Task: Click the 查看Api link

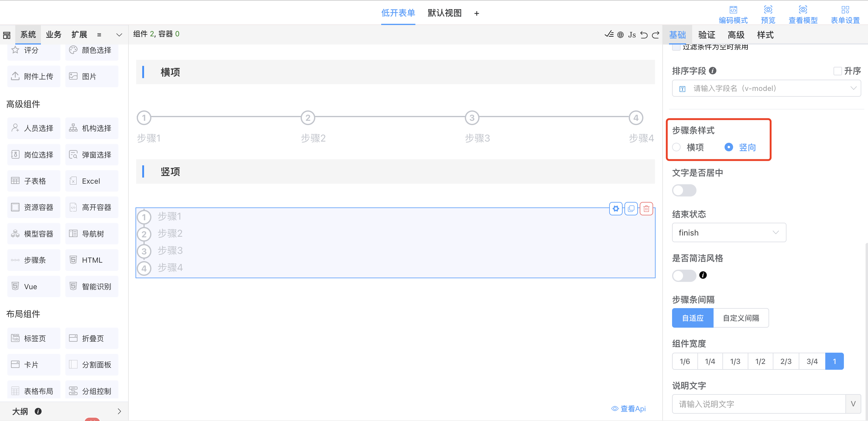Action: tap(629, 408)
